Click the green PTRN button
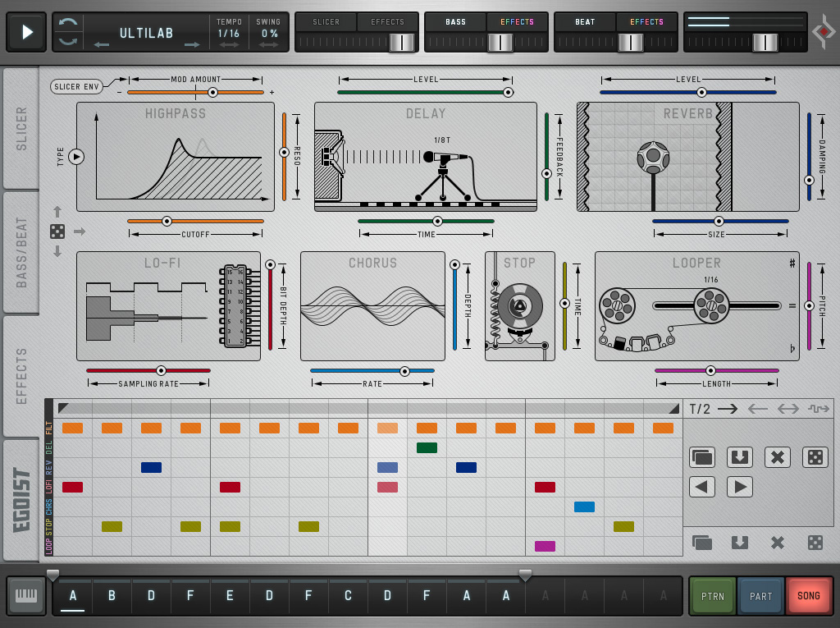 [712, 596]
